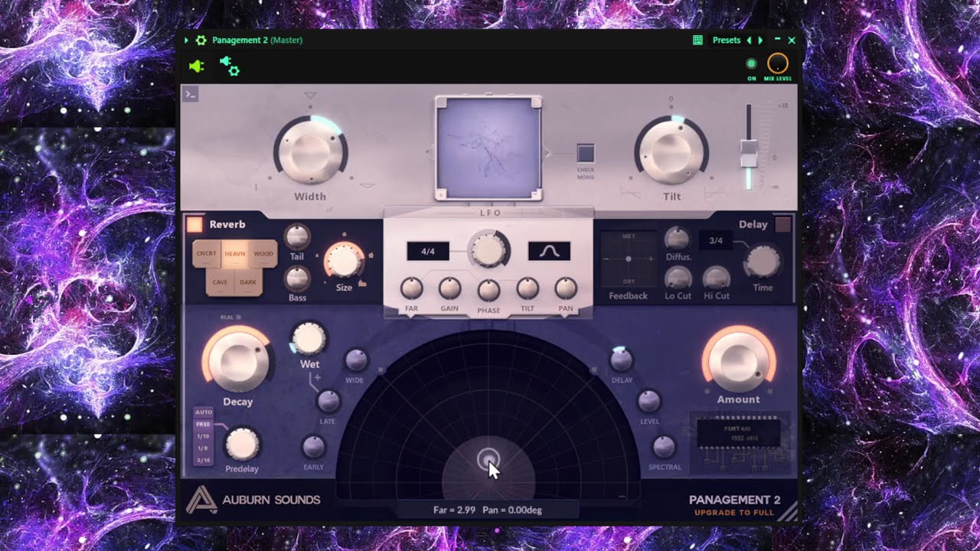Toggle the plugin ON indicator

pos(751,64)
